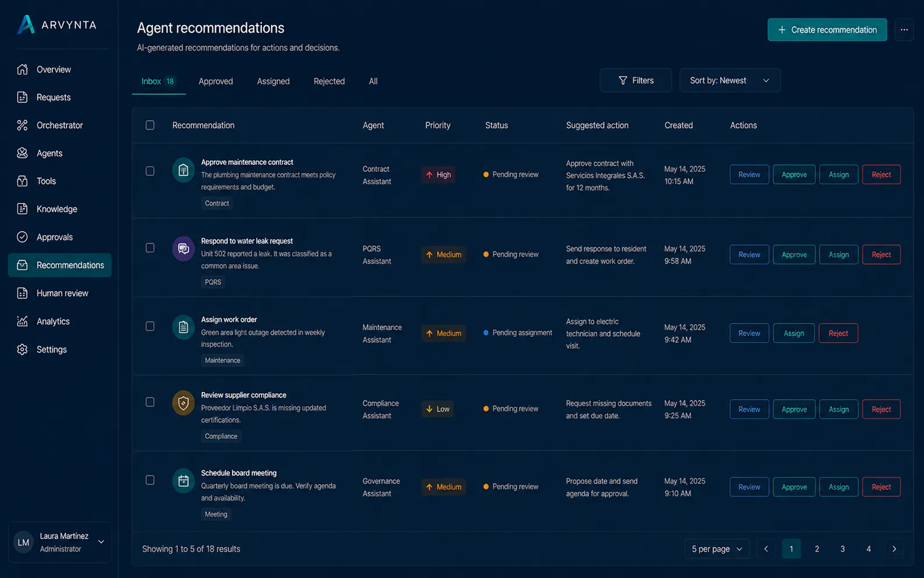Image resolution: width=924 pixels, height=578 pixels.
Task: Click the Review supplier compliance shield icon
Action: point(184,403)
